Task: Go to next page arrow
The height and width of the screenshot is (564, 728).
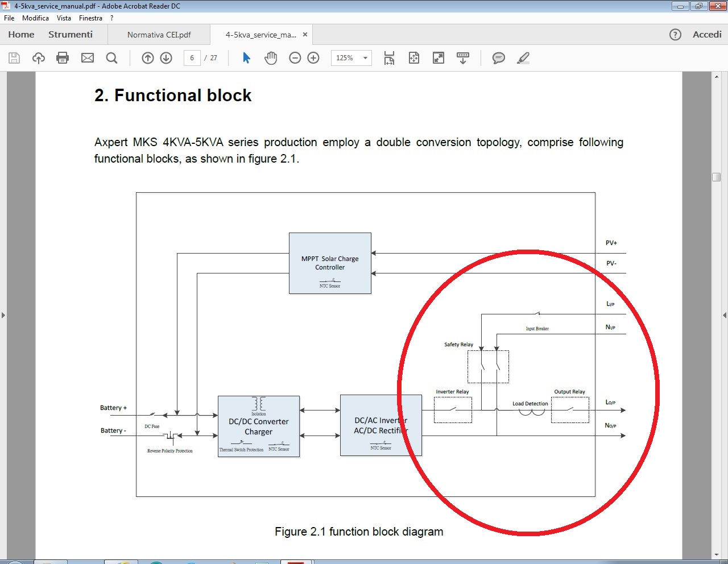Action: point(166,58)
